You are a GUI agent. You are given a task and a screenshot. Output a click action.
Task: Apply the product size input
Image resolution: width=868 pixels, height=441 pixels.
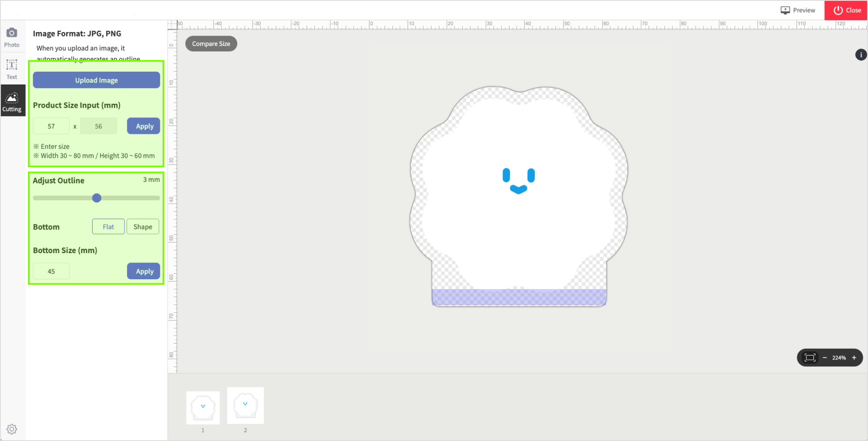coord(144,126)
